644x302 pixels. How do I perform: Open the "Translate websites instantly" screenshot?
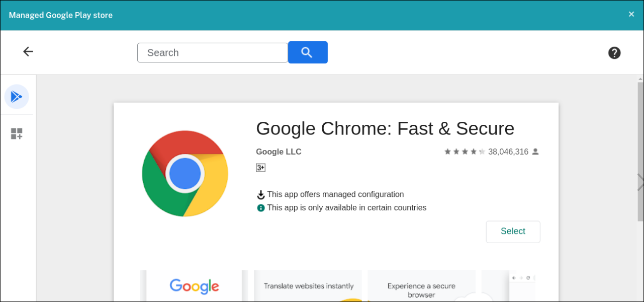[x=308, y=286]
